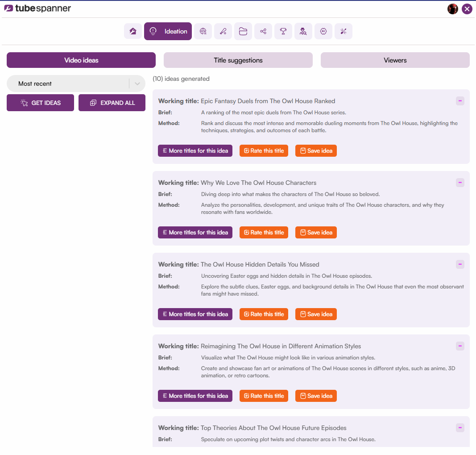More titles for Why We Love Characters

coord(195,233)
